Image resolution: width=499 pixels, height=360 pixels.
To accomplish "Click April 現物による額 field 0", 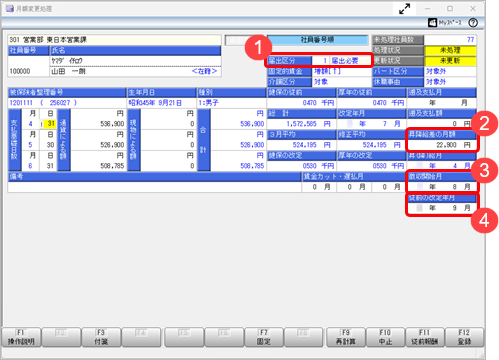I will coord(168,124).
